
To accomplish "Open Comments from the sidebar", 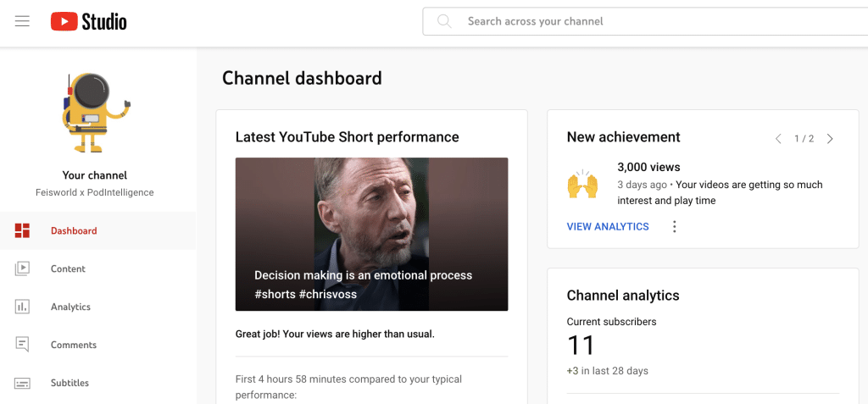I will [73, 345].
